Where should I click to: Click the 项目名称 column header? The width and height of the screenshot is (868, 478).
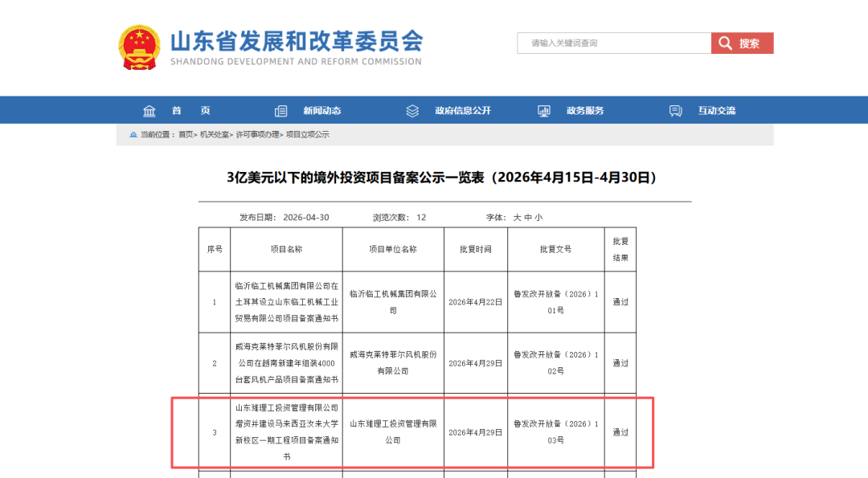(x=286, y=250)
